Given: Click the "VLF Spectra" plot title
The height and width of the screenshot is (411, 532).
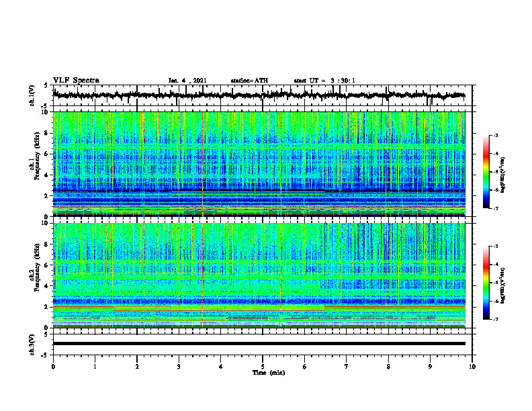Looking at the screenshot, I should point(76,80).
